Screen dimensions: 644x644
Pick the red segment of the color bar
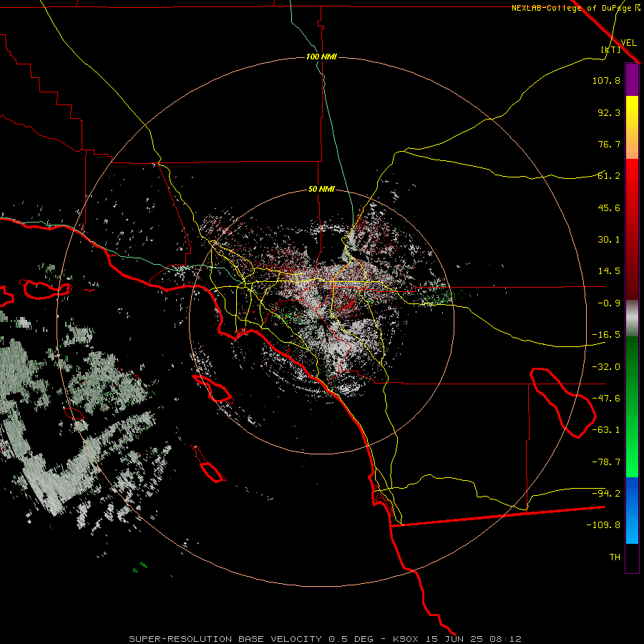[632, 229]
